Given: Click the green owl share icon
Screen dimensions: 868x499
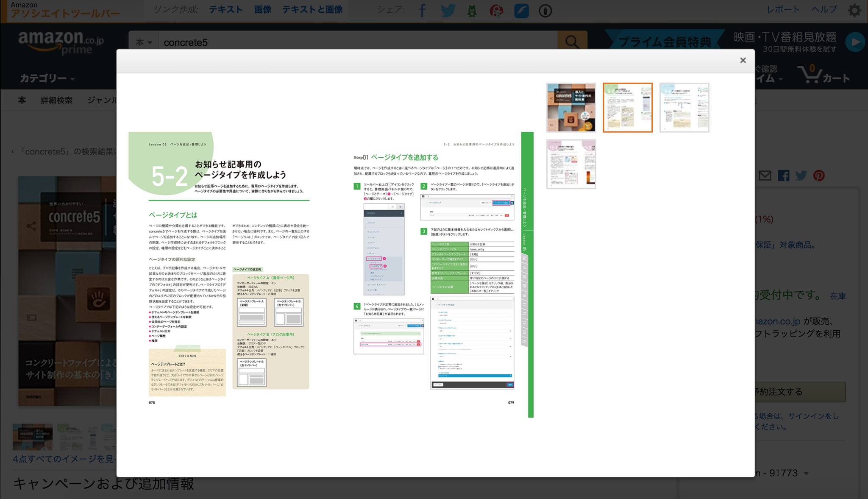Looking at the screenshot, I should pyautogui.click(x=472, y=11).
